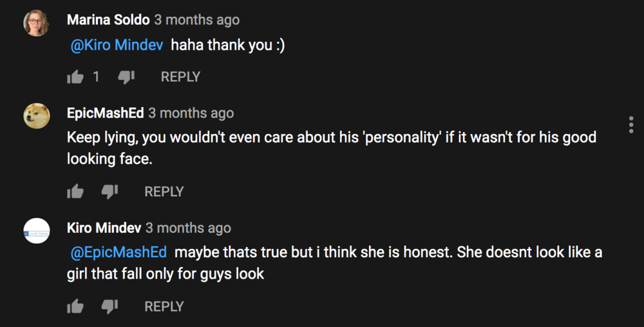
Task: Open the timestamp beside Kiro Mindev's name
Action: click(188, 228)
